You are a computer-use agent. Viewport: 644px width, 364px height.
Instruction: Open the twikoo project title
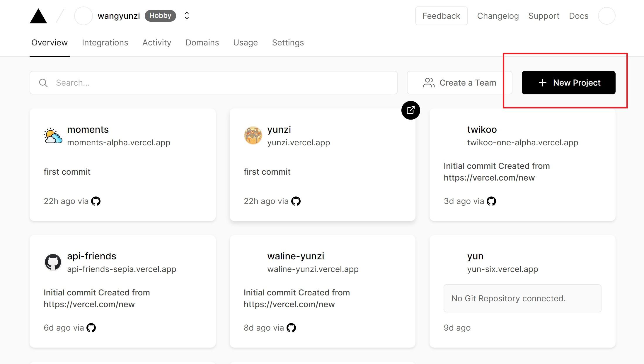click(x=482, y=129)
